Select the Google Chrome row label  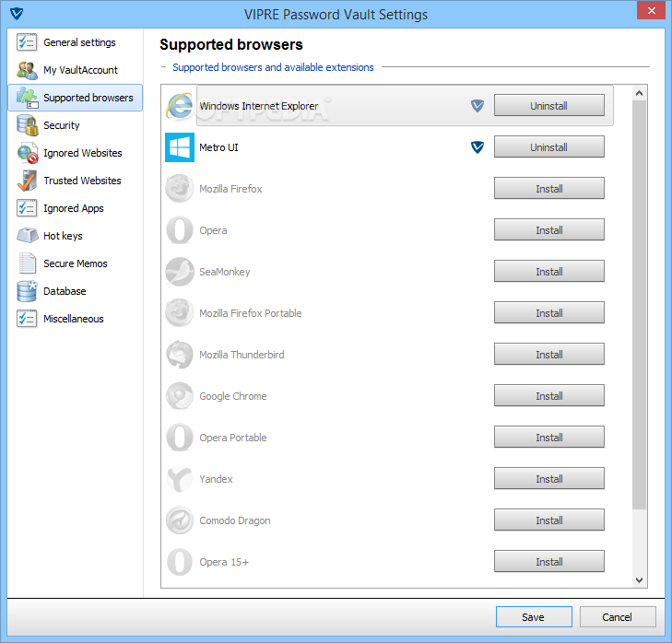coord(232,396)
